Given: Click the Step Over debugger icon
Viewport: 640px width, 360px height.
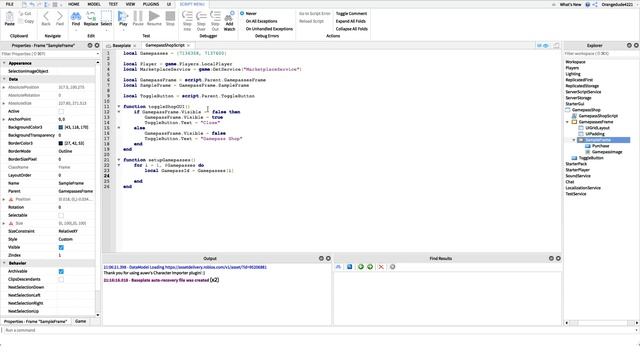Looking at the screenshot, I should tap(201, 20).
